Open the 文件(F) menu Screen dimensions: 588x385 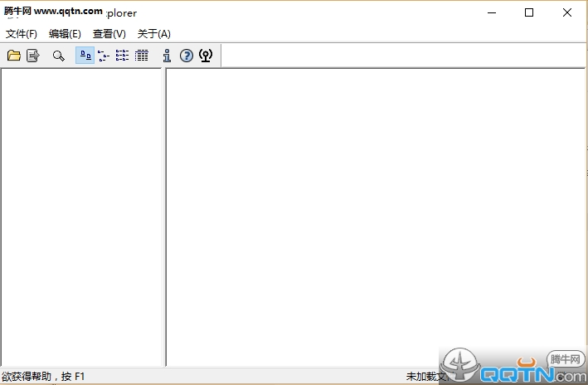coord(22,34)
